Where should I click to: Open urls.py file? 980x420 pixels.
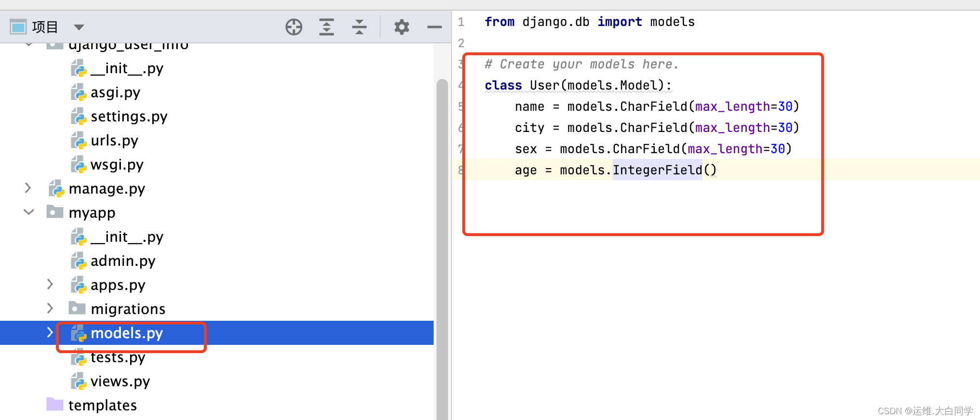coord(115,141)
